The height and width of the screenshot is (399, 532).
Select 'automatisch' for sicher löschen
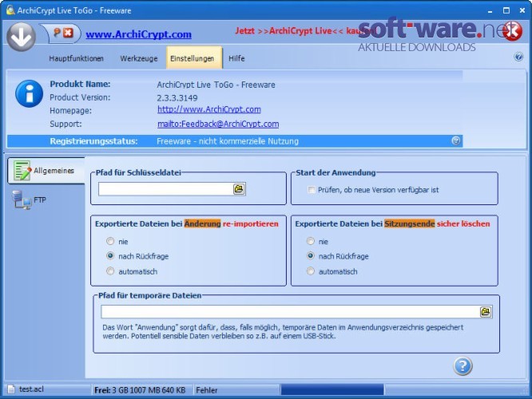pos(311,271)
